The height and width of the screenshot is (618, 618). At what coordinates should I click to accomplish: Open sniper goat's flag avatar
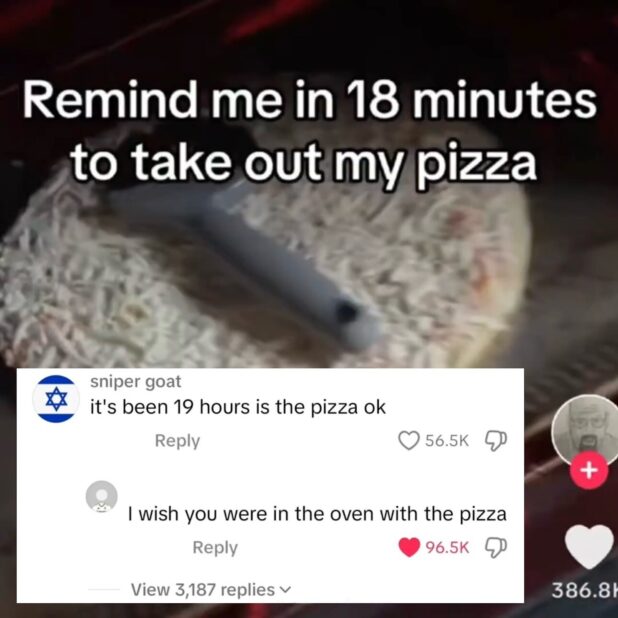pyautogui.click(x=56, y=399)
